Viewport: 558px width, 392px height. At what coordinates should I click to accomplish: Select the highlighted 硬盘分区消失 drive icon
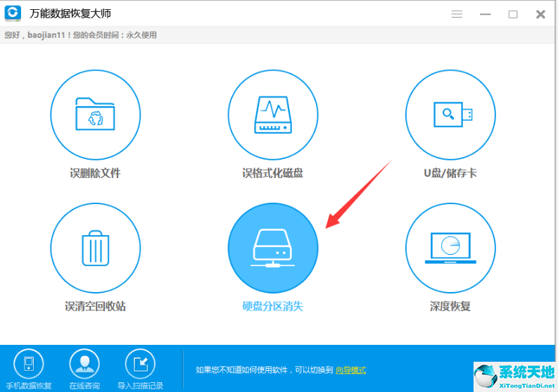273,248
